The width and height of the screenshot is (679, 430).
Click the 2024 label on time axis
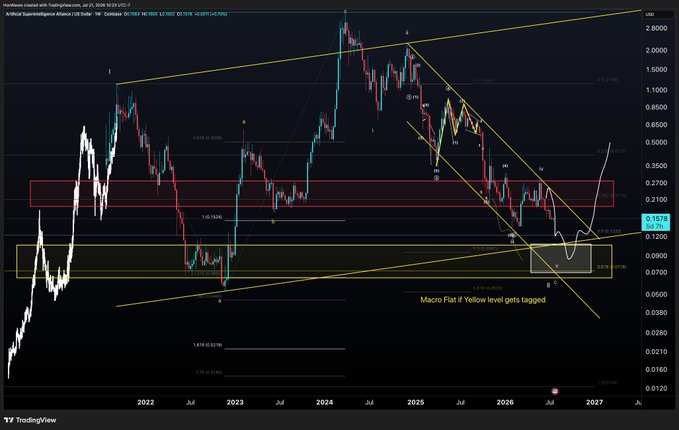point(325,402)
